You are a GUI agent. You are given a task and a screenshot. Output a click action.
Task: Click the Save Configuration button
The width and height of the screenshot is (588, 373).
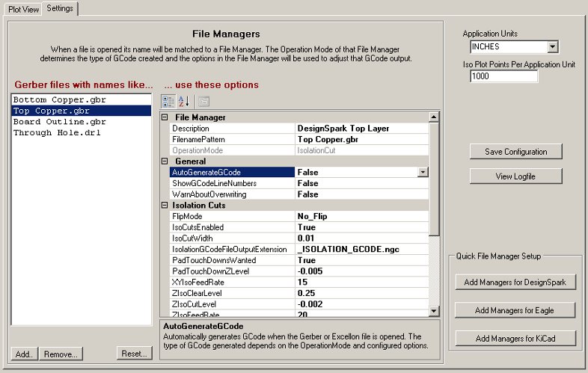point(515,152)
